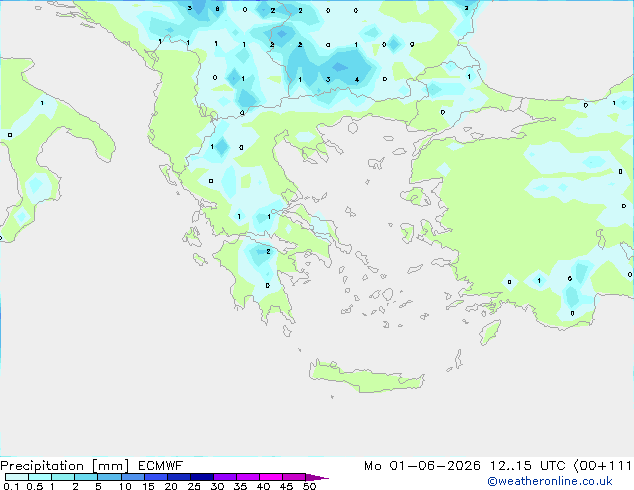The width and height of the screenshot is (634, 490).
Task: Select the 2–5 mm legend color box
Action: [x=86, y=477]
